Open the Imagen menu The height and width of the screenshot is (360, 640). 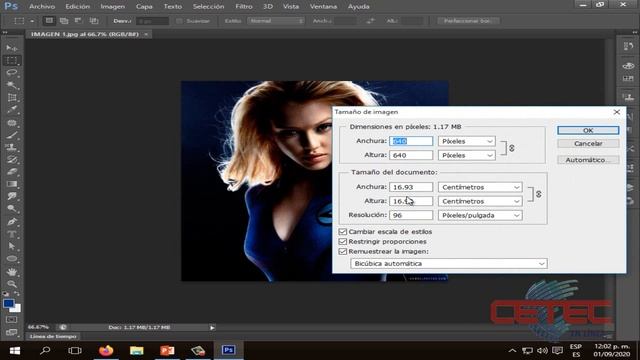click(113, 7)
